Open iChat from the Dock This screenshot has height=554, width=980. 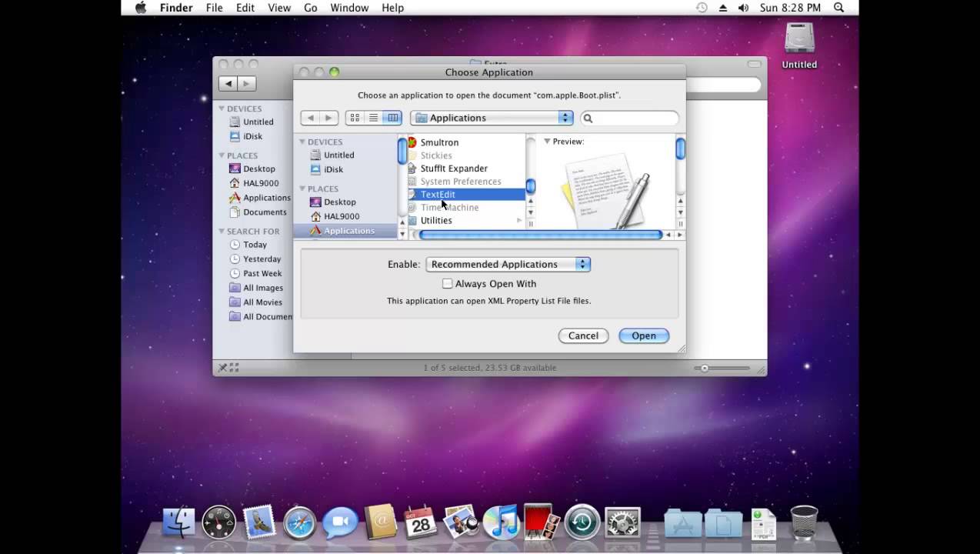pyautogui.click(x=340, y=522)
